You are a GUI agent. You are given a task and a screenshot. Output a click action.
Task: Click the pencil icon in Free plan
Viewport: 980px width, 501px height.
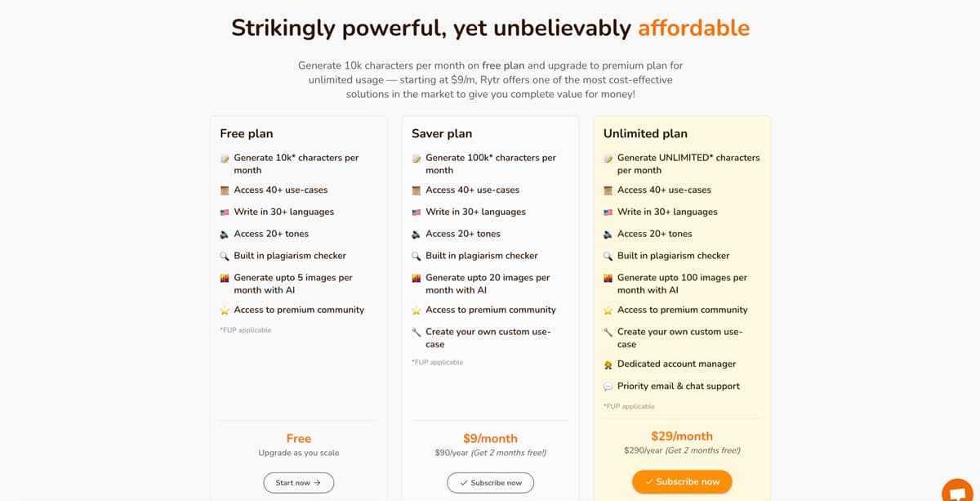tap(225, 159)
